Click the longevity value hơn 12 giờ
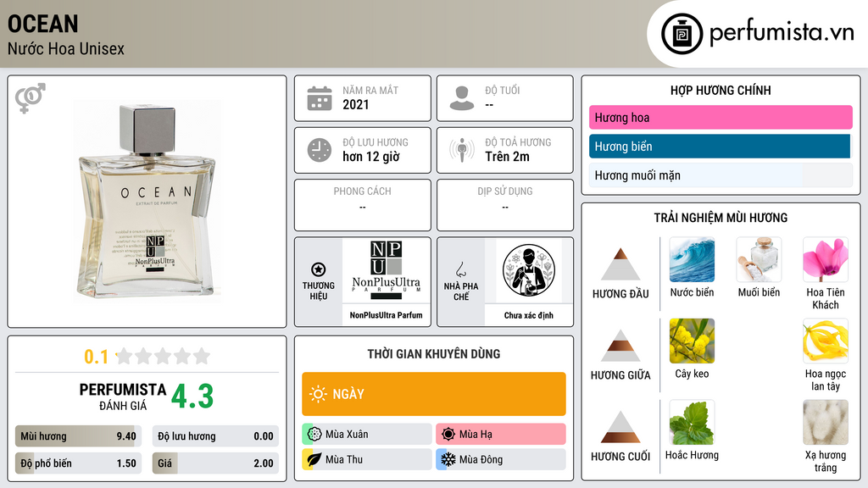 coord(371,157)
